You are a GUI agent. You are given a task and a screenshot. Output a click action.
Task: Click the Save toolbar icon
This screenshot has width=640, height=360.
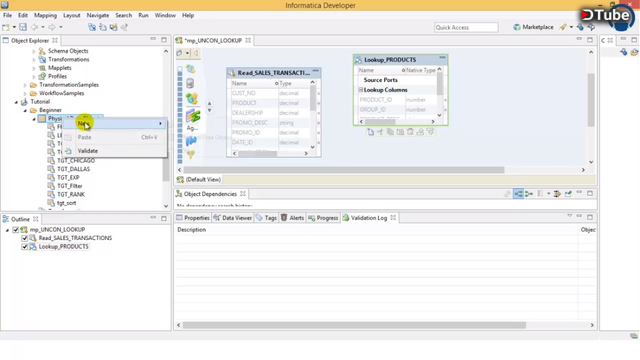click(x=23, y=27)
